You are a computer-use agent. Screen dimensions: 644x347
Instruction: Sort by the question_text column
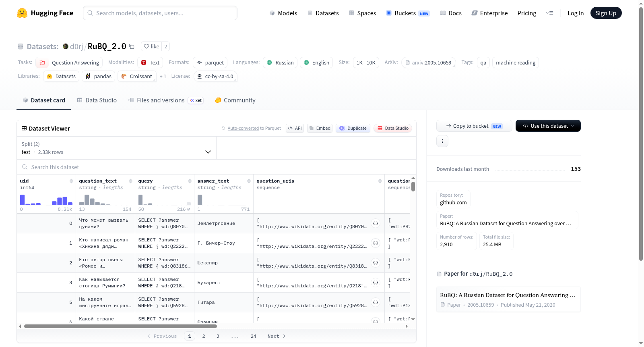pyautogui.click(x=130, y=181)
